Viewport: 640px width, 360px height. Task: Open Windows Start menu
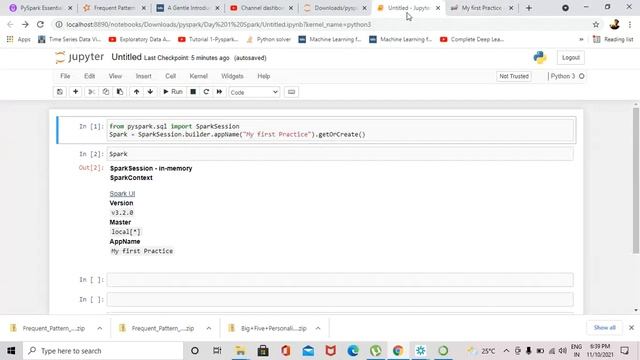[11, 351]
